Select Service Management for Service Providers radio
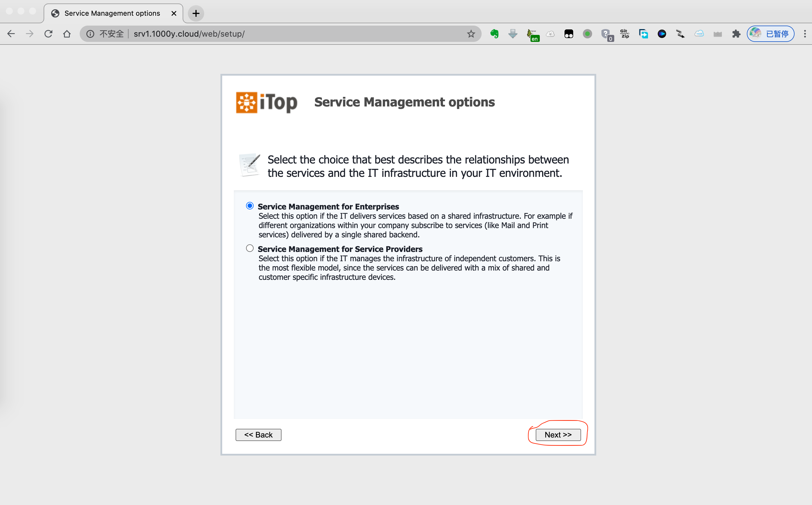The width and height of the screenshot is (812, 505). coord(250,248)
